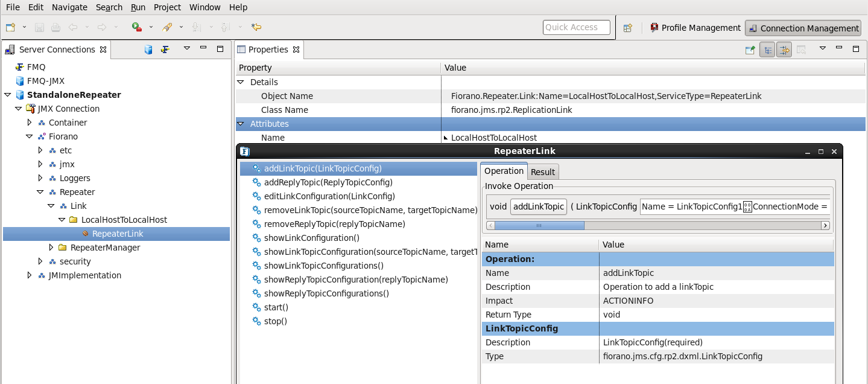This screenshot has height=384, width=868.
Task: Select the stop() operation
Action: [276, 321]
